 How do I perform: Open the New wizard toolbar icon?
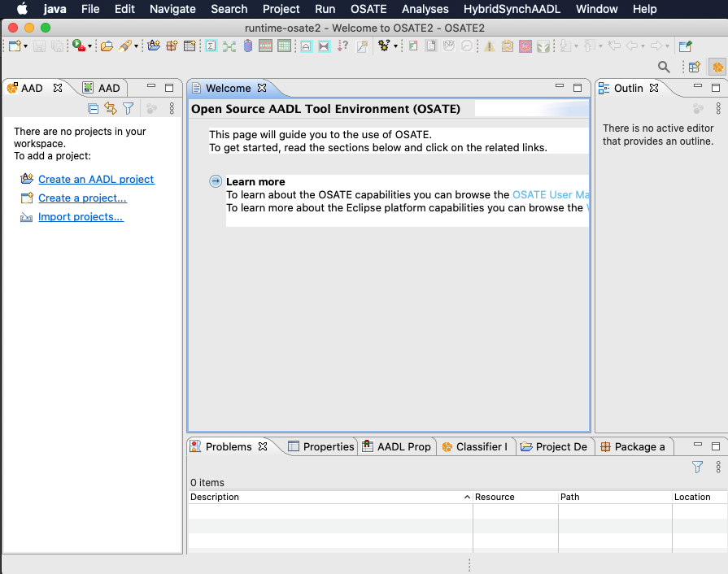click(x=15, y=46)
